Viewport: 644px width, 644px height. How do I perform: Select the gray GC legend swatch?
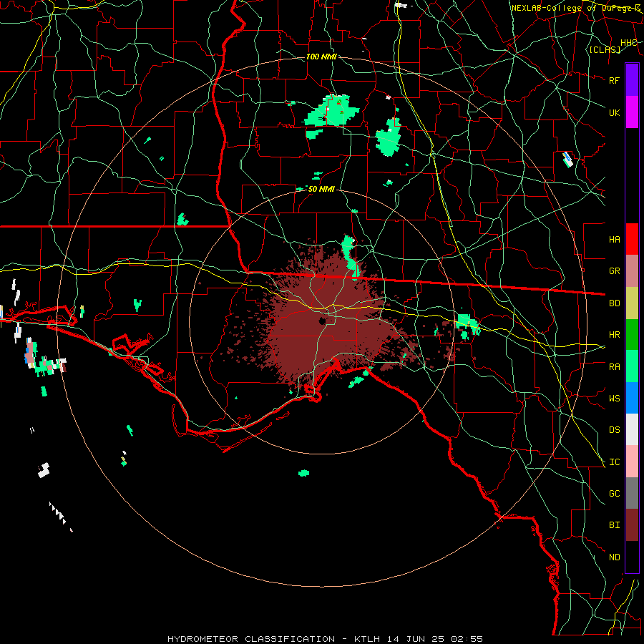tap(632, 493)
